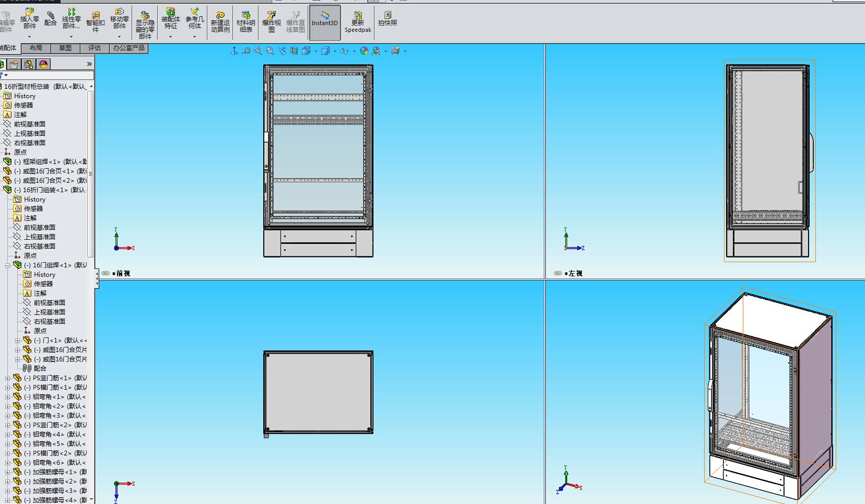This screenshot has height=504, width=865.
Task: Open the 插入零部件 dropdown arrow
Action: click(x=29, y=37)
